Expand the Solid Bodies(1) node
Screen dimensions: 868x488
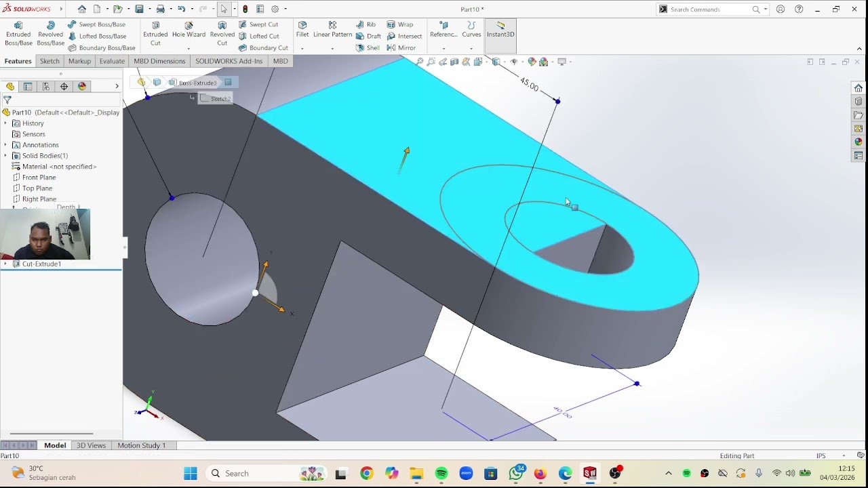(6, 156)
